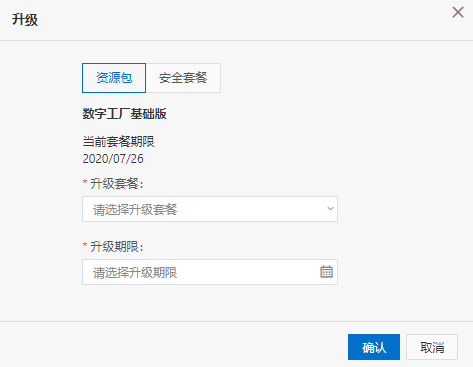This screenshot has height=367, width=473.
Task: Click the 升级套餐 field label
Action: tap(117, 183)
